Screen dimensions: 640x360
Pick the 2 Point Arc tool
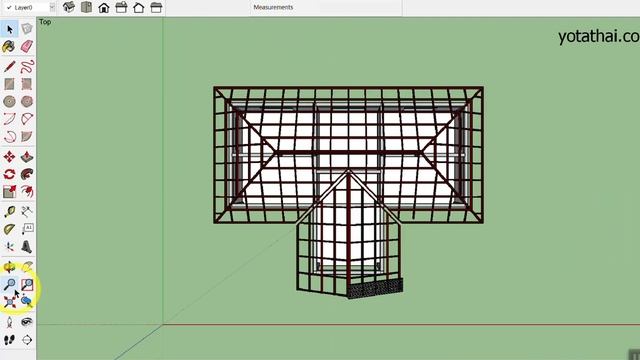27,119
